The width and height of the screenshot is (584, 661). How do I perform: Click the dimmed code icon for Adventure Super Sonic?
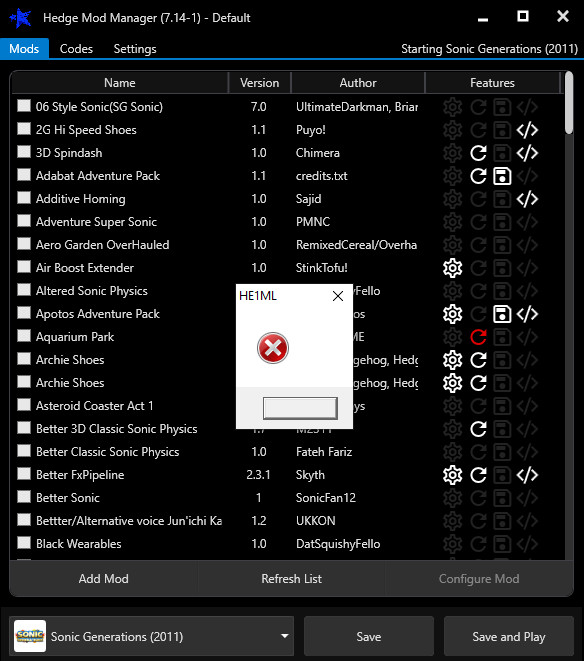pos(527,222)
